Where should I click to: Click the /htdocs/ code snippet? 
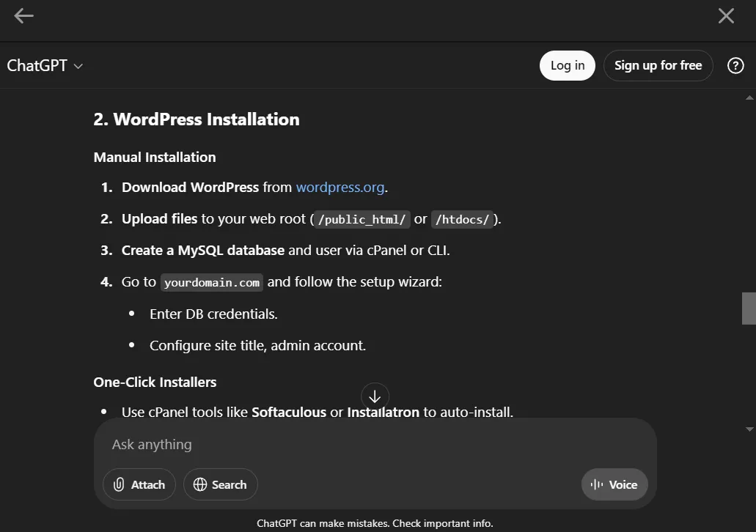click(462, 220)
